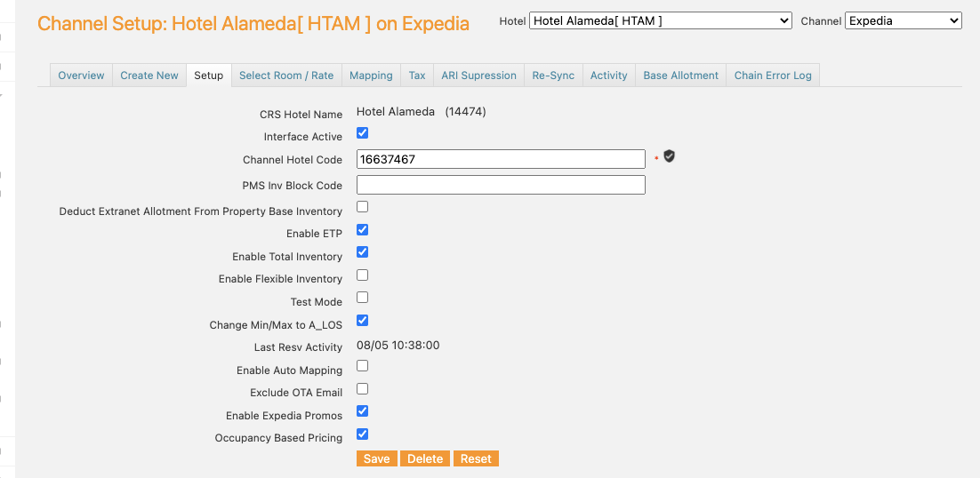Open the Hotel dropdown showing Hotel Alameda
The image size is (980, 478).
tap(661, 20)
